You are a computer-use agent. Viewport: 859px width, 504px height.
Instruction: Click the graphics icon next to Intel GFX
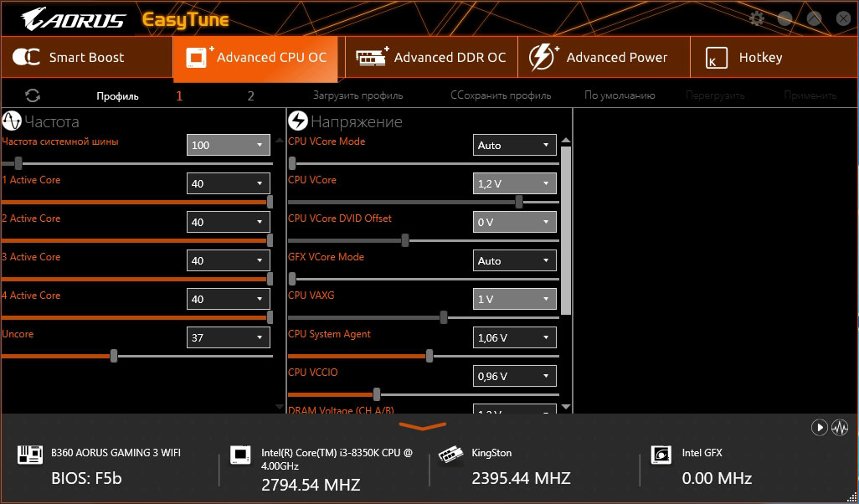[x=661, y=455]
